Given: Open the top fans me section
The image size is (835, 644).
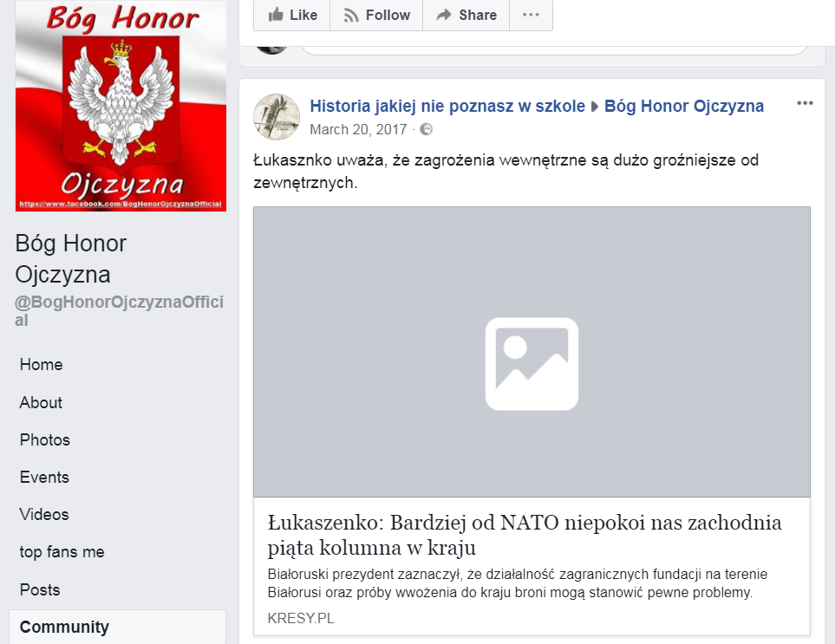Looking at the screenshot, I should point(62,552).
